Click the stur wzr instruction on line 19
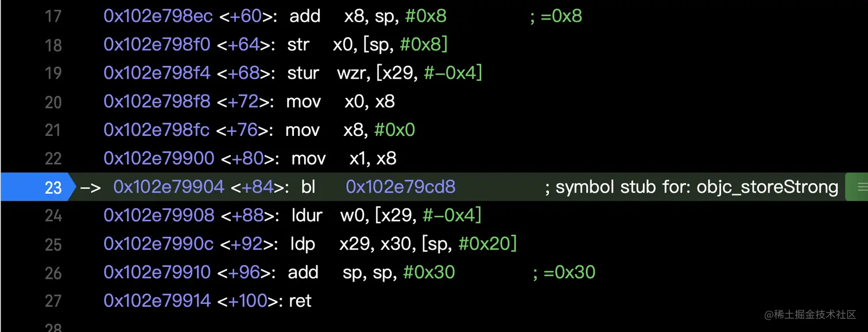This screenshot has width=868, height=332. tap(385, 73)
